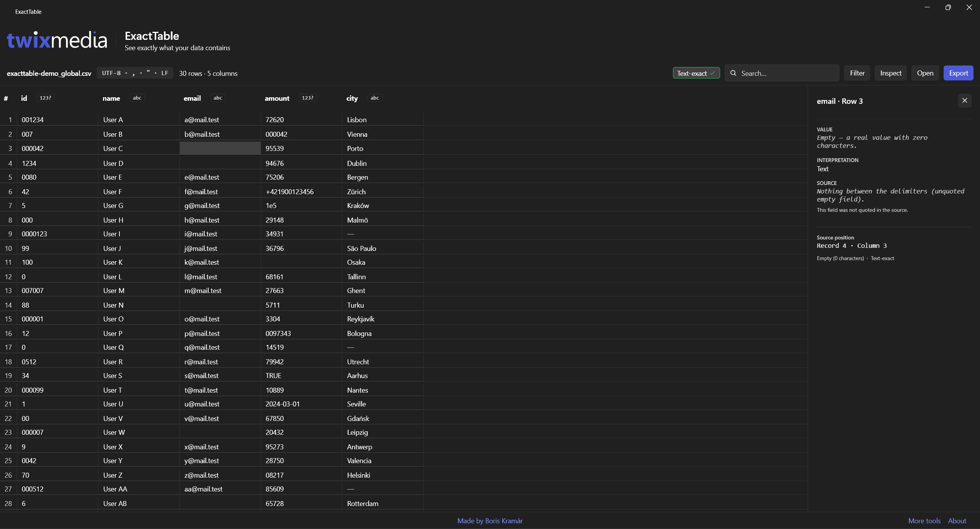
Task: Select the cell a@mail.test
Action: (x=220, y=120)
